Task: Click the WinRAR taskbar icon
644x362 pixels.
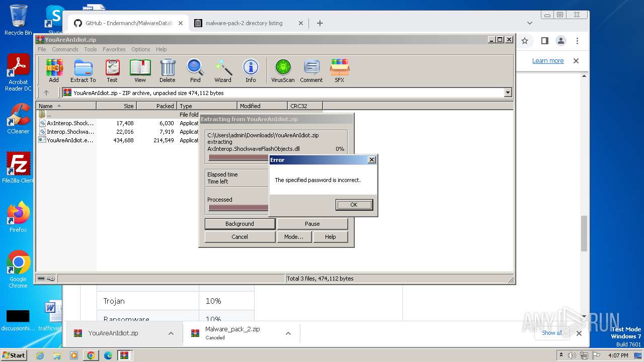Action: point(124,355)
